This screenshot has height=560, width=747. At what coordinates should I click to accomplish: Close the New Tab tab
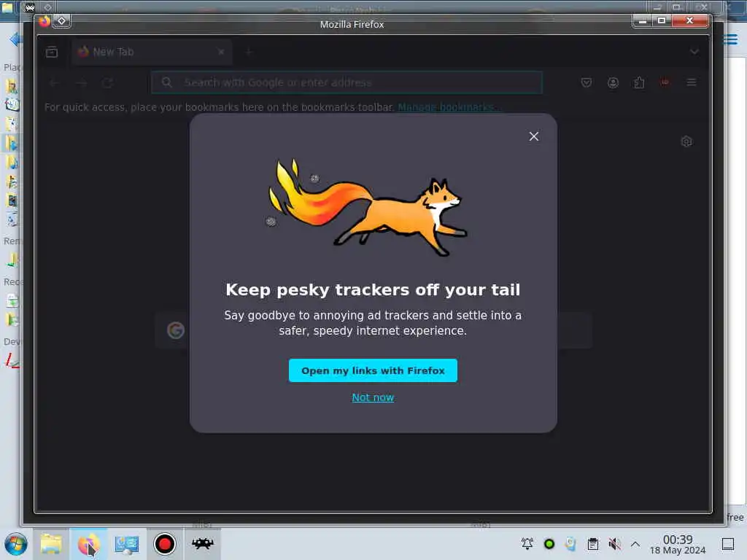tap(221, 52)
